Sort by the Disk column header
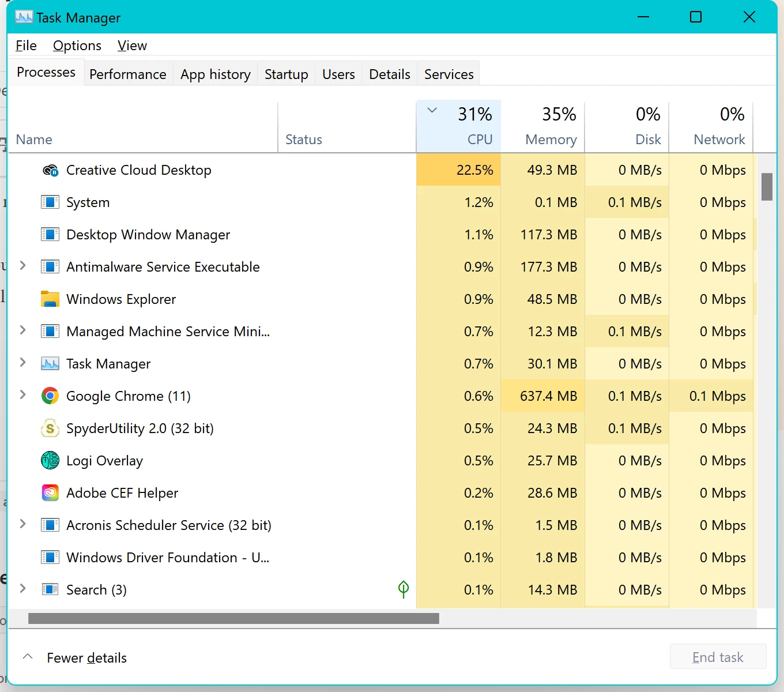Image resolution: width=784 pixels, height=692 pixels. point(627,128)
